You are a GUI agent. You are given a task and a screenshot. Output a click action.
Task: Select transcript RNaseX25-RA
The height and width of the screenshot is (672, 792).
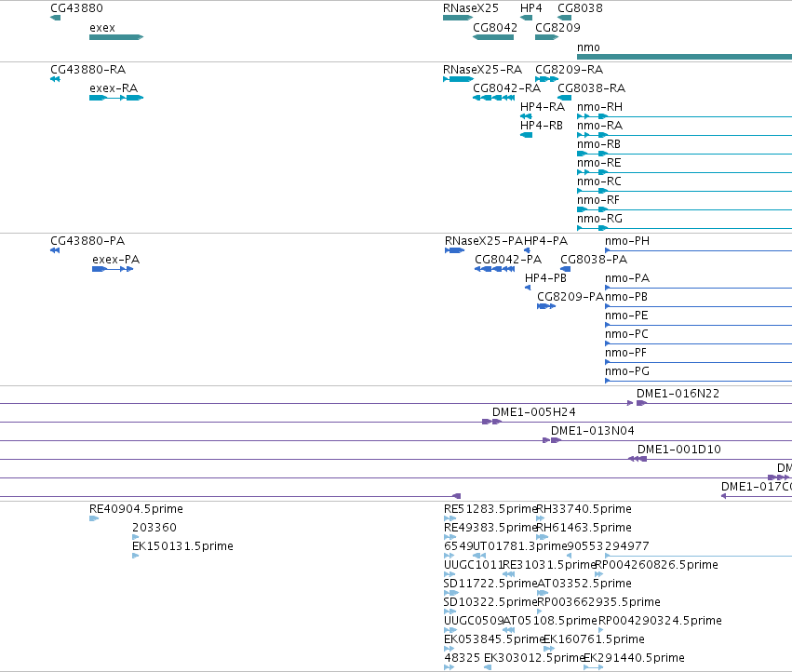(482, 70)
